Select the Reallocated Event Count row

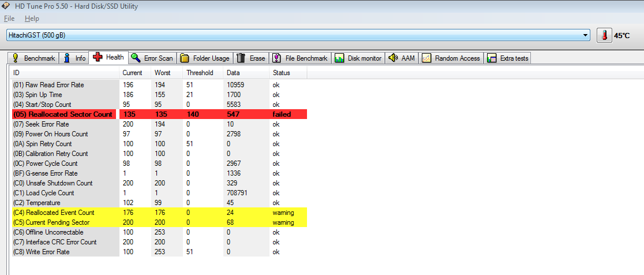click(x=159, y=213)
